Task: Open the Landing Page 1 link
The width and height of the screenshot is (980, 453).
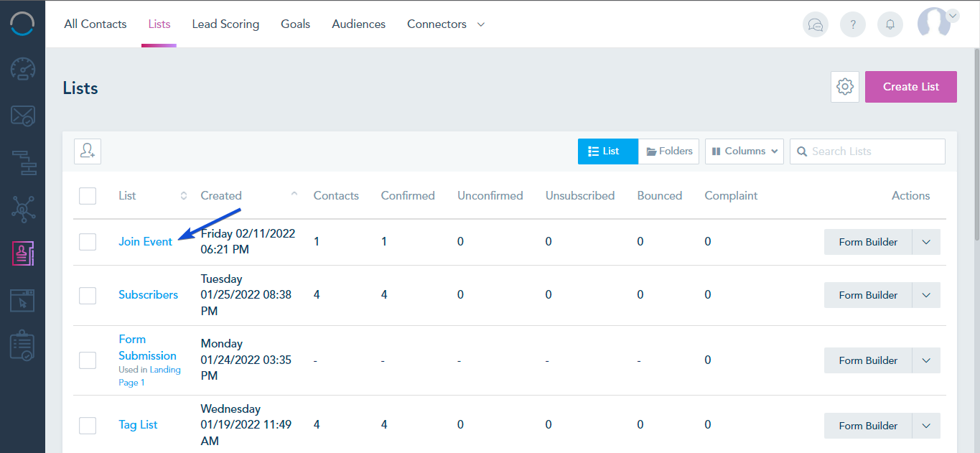Action: tap(149, 376)
